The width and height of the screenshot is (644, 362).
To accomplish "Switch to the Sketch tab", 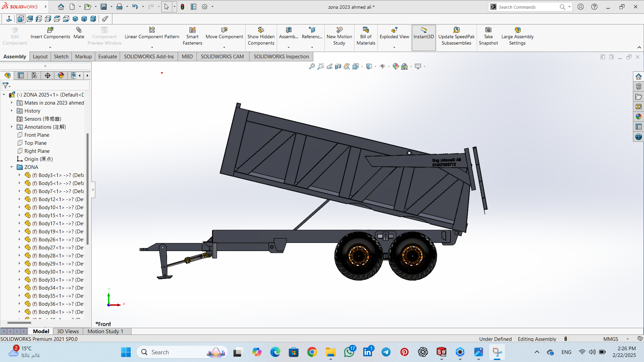I will (x=61, y=56).
